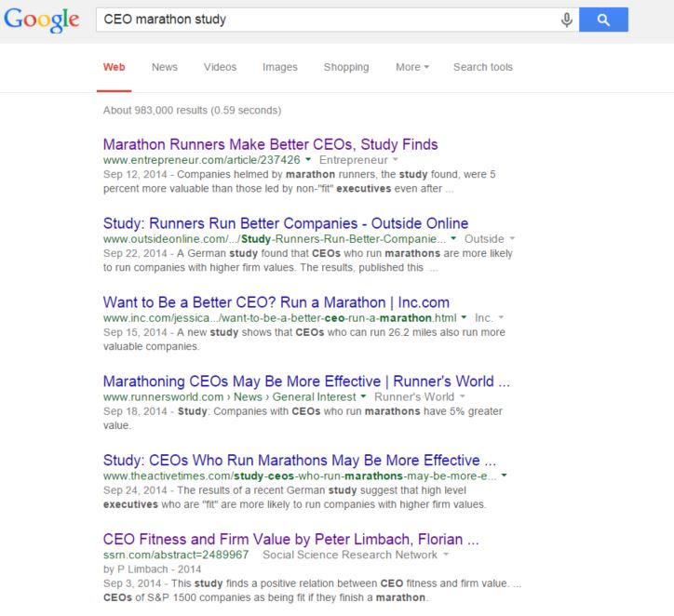Image resolution: width=674 pixels, height=616 pixels.
Task: Expand the green arrow beside entrepreneur.com URL
Action: pyautogui.click(x=308, y=161)
